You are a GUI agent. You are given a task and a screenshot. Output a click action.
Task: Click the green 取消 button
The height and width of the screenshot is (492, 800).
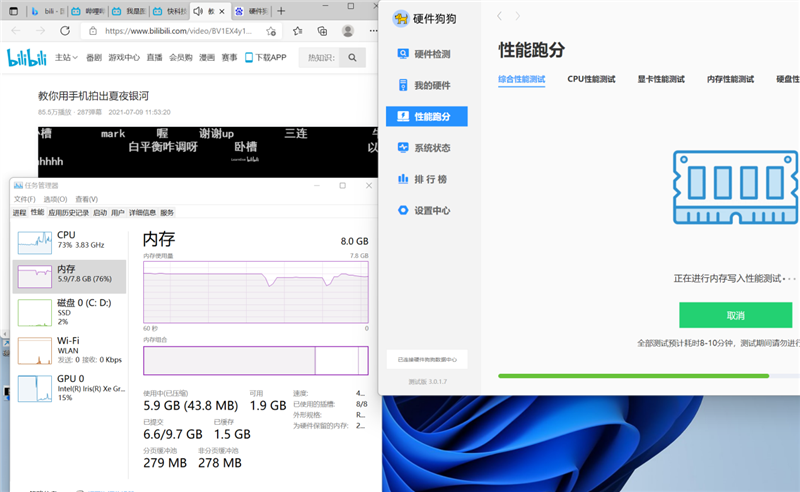(x=735, y=315)
